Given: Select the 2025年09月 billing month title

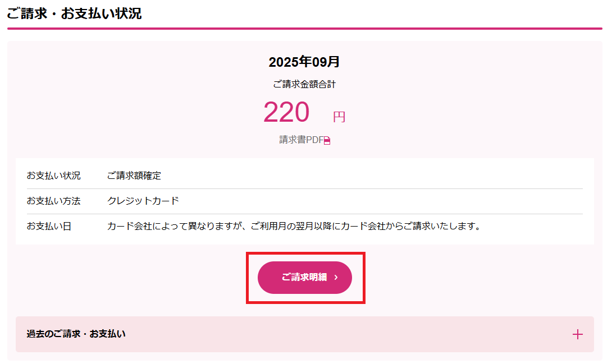Looking at the screenshot, I should point(304,62).
